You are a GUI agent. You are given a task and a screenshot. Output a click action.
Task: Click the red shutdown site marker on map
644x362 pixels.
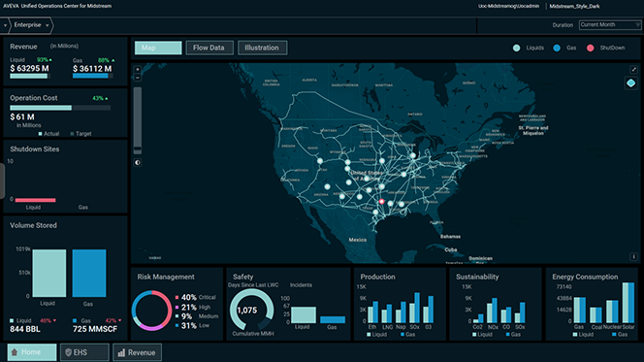381,201
